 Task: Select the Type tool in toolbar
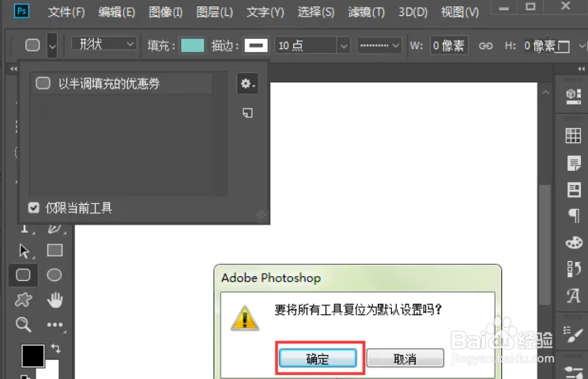click(24, 229)
